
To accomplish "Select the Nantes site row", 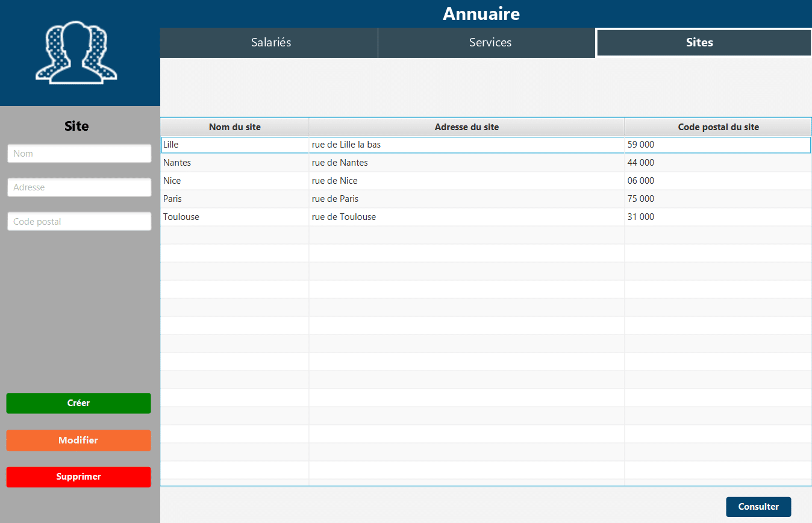I will pyautogui.click(x=235, y=163).
